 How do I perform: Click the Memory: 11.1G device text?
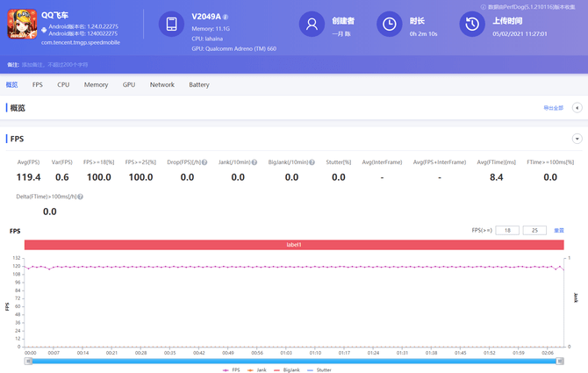tap(211, 28)
